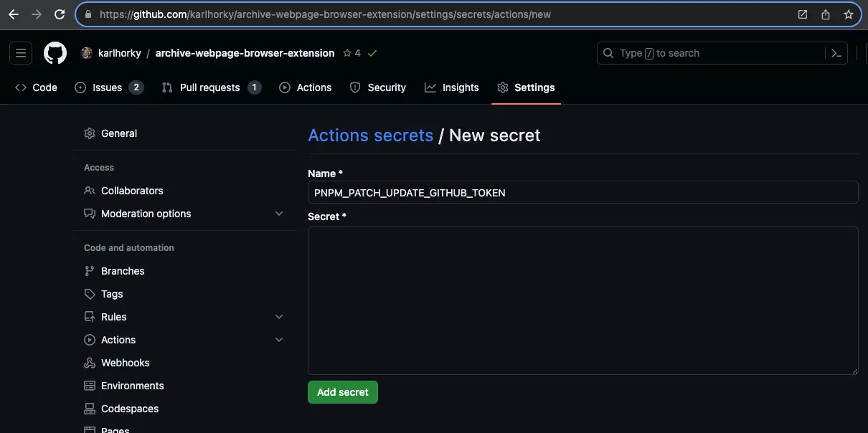The image size is (868, 433).
Task: Reload the page with the refresh icon
Action: tap(60, 14)
